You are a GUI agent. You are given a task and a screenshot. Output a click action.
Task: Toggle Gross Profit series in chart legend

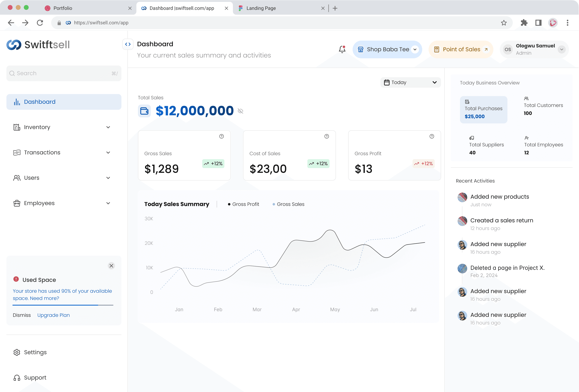tap(243, 204)
